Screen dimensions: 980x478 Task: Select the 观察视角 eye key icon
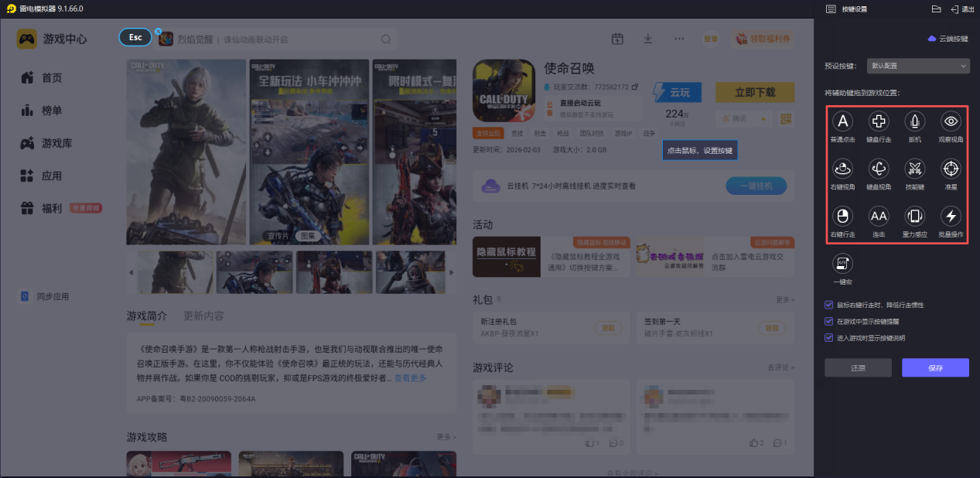pyautogui.click(x=951, y=121)
